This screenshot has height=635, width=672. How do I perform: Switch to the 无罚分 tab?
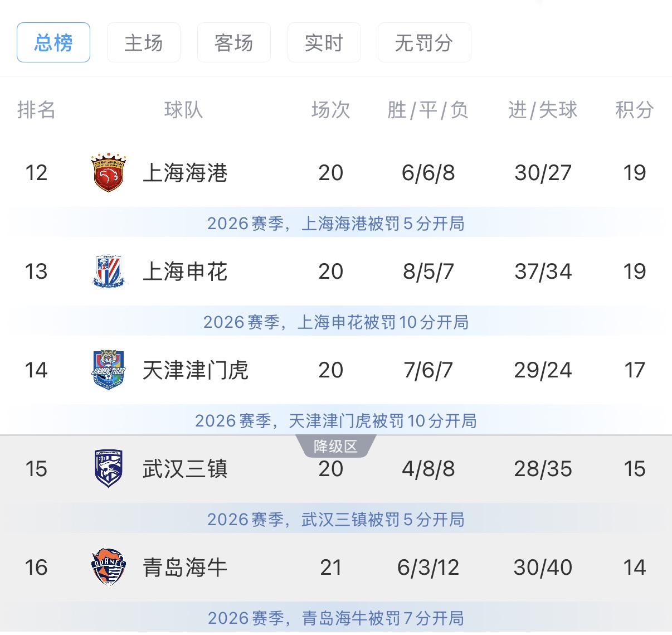(425, 42)
